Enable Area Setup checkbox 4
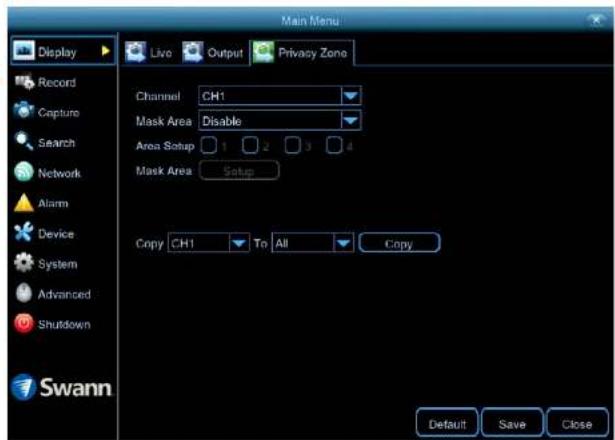Viewport: 615px width, 440px height. 334,145
